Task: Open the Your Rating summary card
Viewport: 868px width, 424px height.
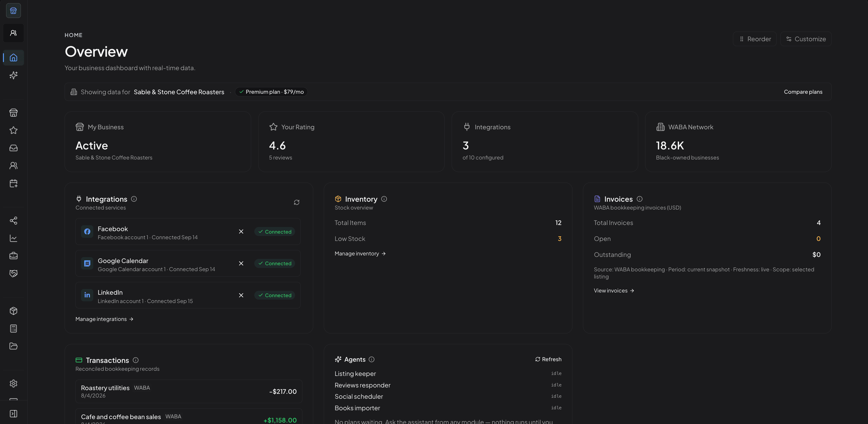Action: pos(351,142)
